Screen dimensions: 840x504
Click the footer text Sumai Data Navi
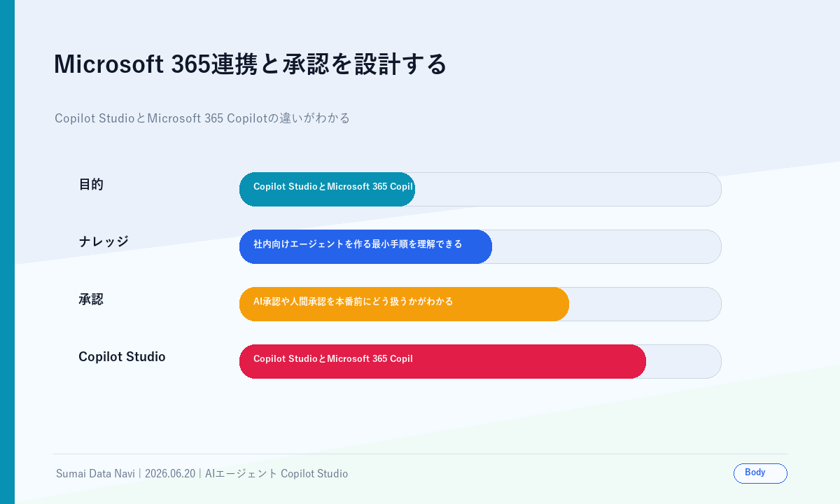click(x=95, y=474)
